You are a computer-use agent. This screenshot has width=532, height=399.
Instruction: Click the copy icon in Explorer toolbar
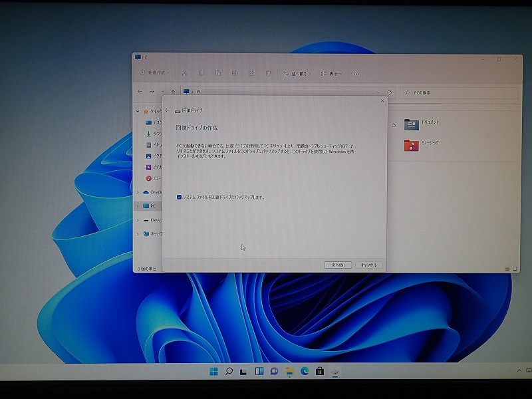[201, 73]
